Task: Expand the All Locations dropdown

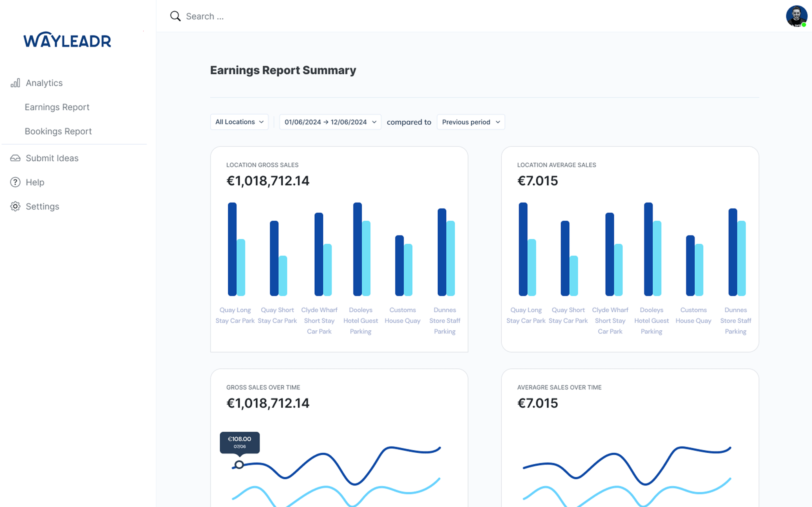Action: pos(239,122)
